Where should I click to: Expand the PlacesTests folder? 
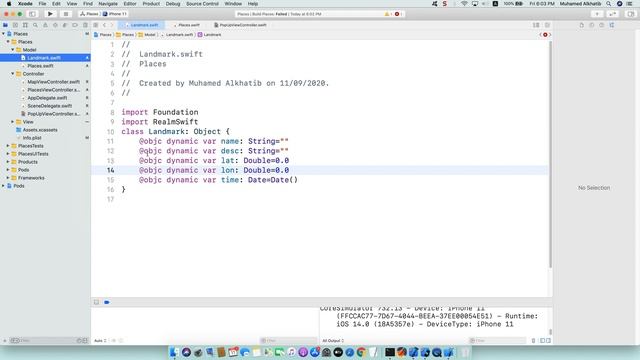click(8, 146)
